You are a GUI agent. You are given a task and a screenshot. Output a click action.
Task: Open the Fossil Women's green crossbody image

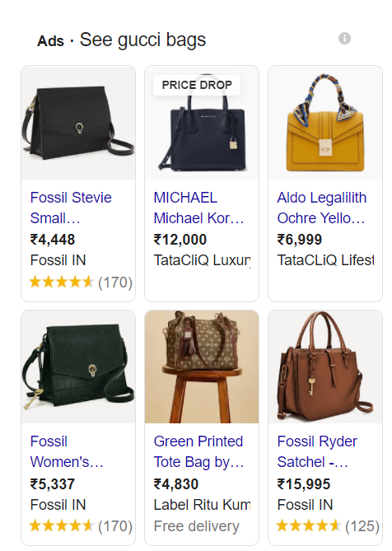pos(78,367)
